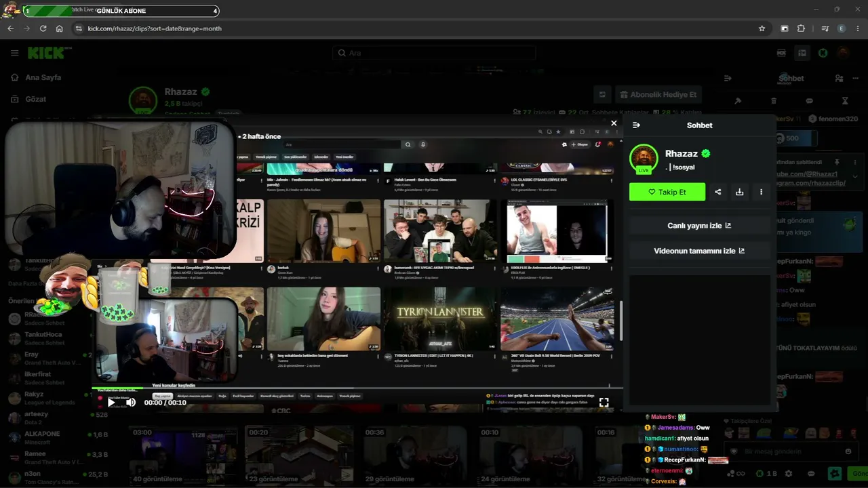Screen dimensions: 868x488
Task: Play the clip video
Action: click(x=111, y=403)
